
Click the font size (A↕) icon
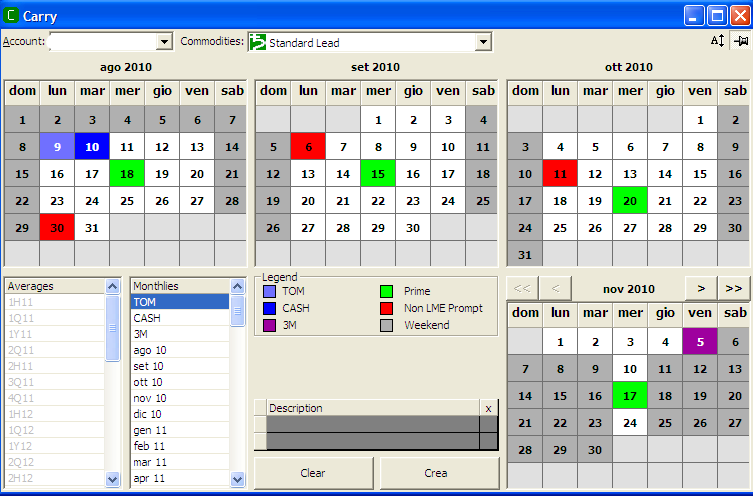tap(717, 41)
